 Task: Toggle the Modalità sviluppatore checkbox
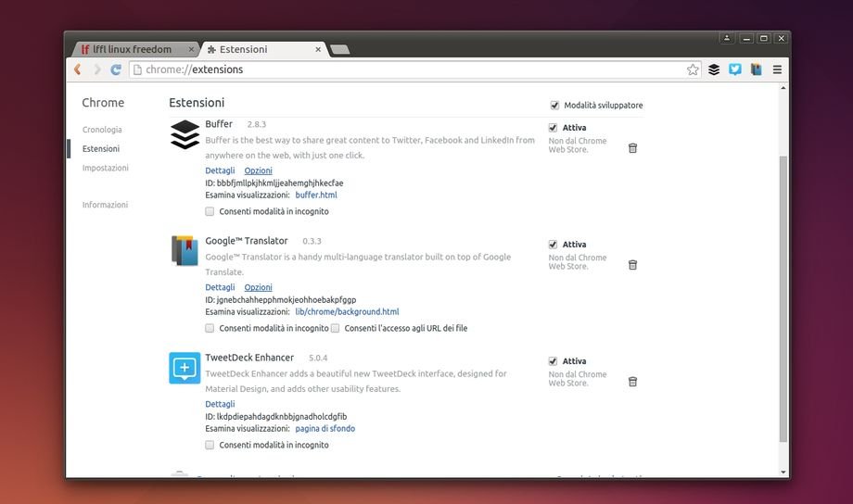554,105
